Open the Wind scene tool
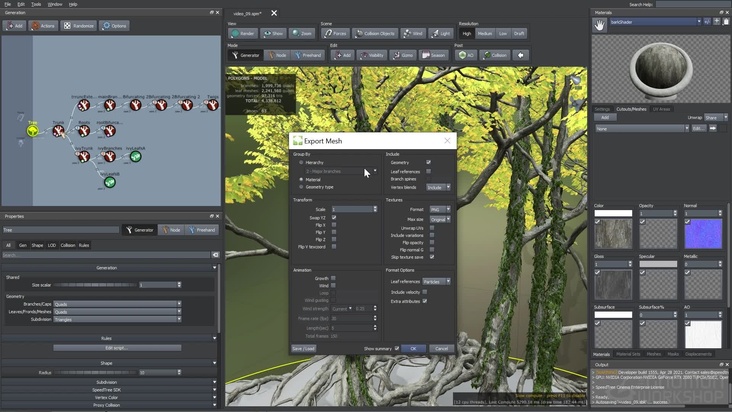 (x=413, y=34)
